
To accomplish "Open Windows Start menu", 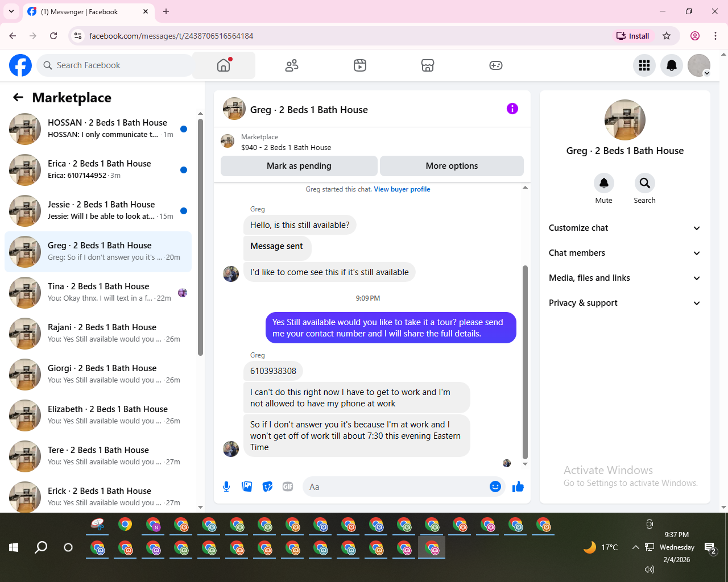I will [14, 547].
